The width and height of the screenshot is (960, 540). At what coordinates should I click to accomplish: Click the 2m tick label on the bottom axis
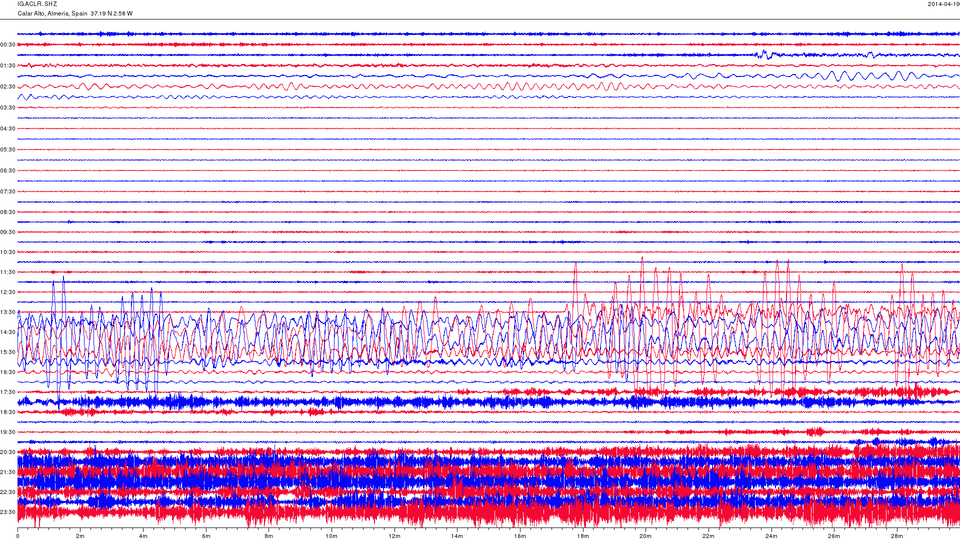(80, 536)
